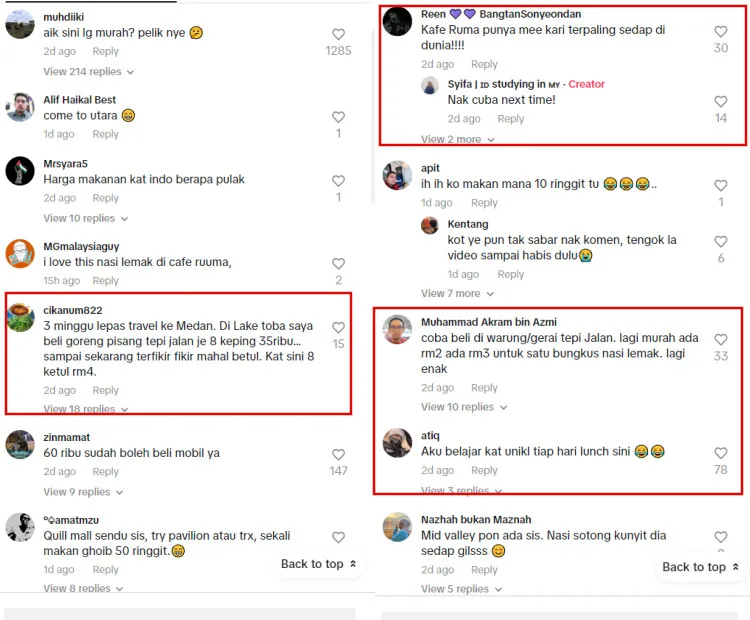Like Syifa's creator reply
750x620 pixels.
pos(720,102)
